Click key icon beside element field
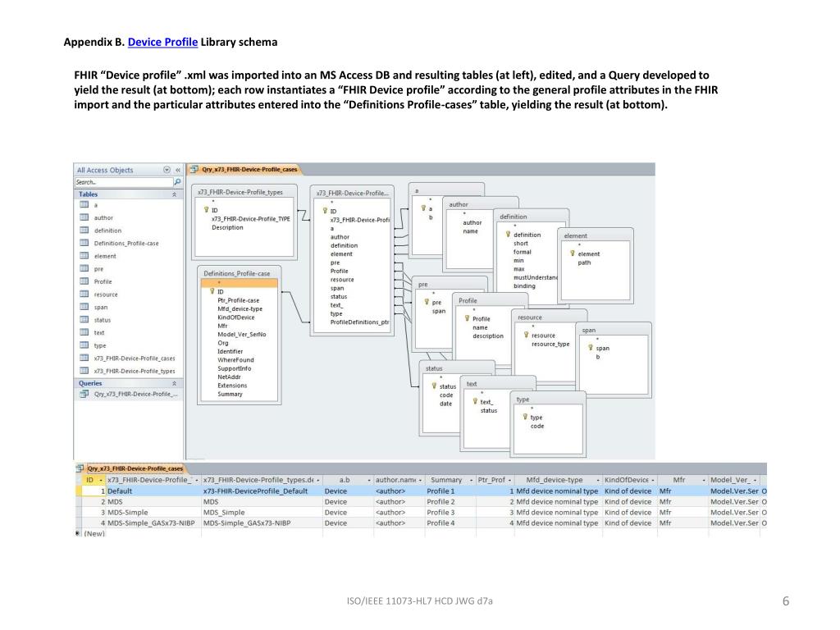The width and height of the screenshot is (840, 630). click(572, 253)
